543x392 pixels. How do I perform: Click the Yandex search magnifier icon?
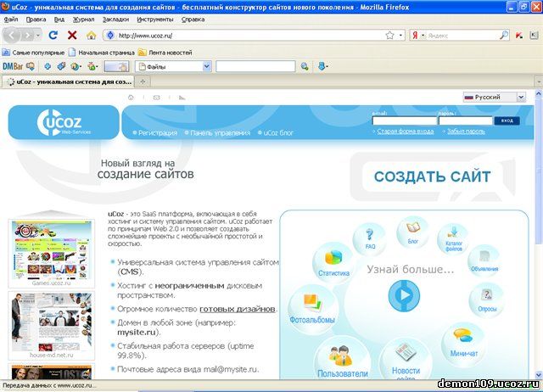(504, 35)
